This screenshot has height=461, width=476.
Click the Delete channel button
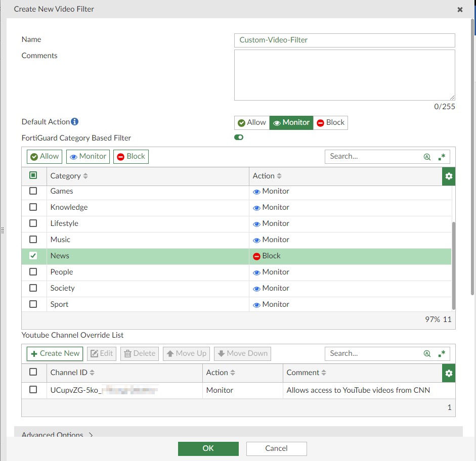140,354
